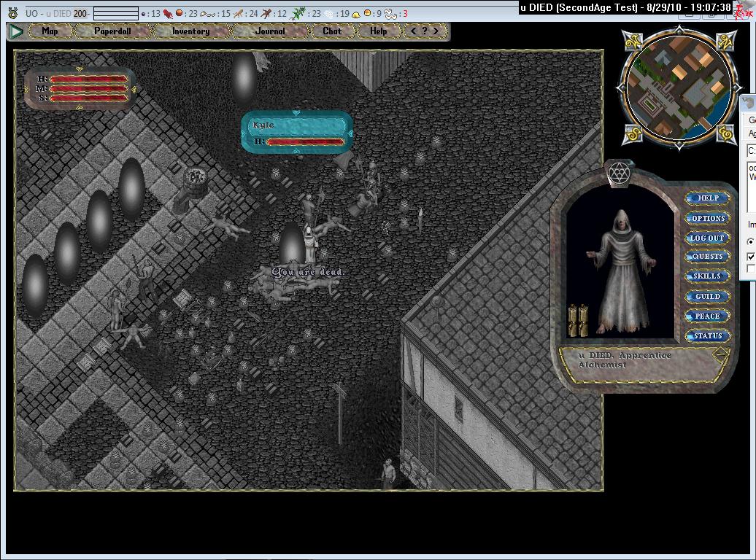Open the SKILLS list from the paperdoll
Screen dimensions: 756x560
[706, 276]
